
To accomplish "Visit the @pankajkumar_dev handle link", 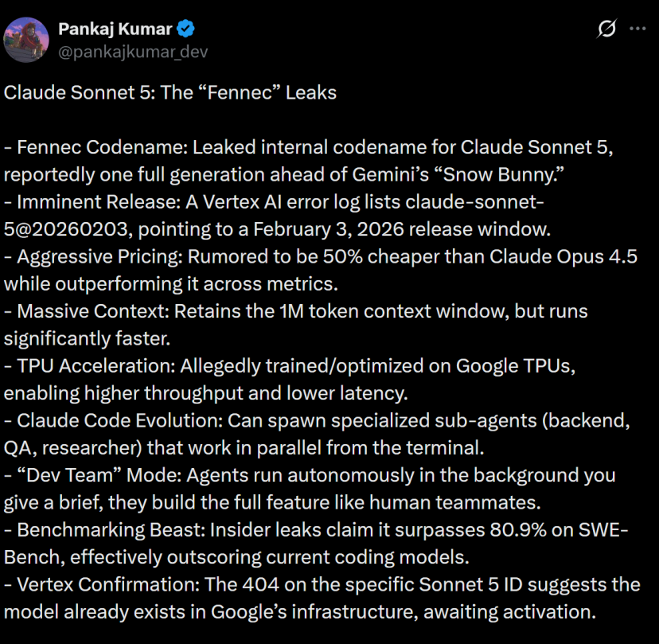I will point(133,52).
